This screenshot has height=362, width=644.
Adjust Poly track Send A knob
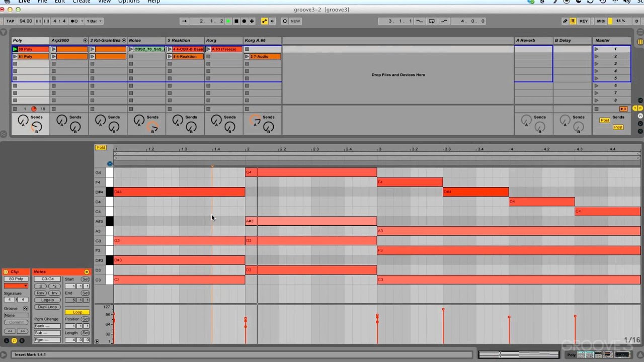pos(23,120)
